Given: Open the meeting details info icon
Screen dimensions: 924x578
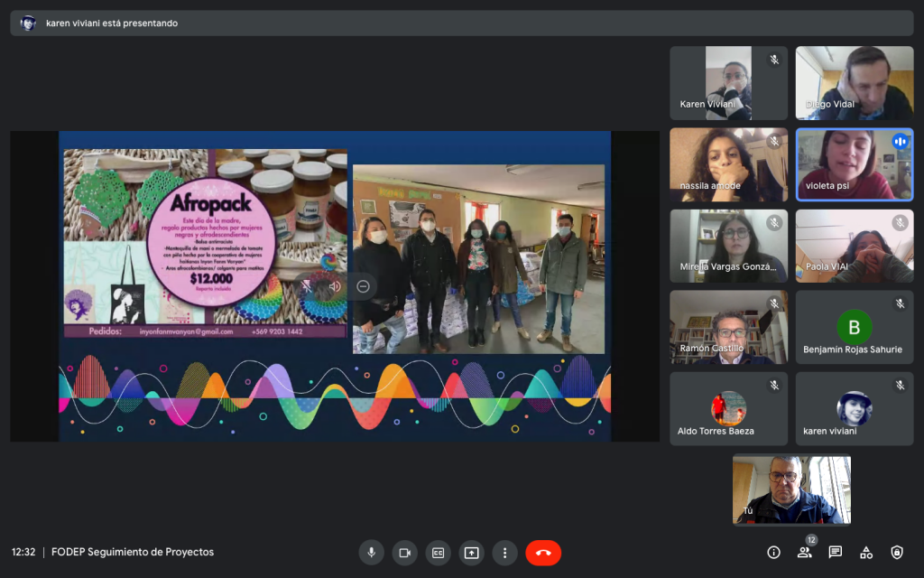Looking at the screenshot, I should 773,553.
